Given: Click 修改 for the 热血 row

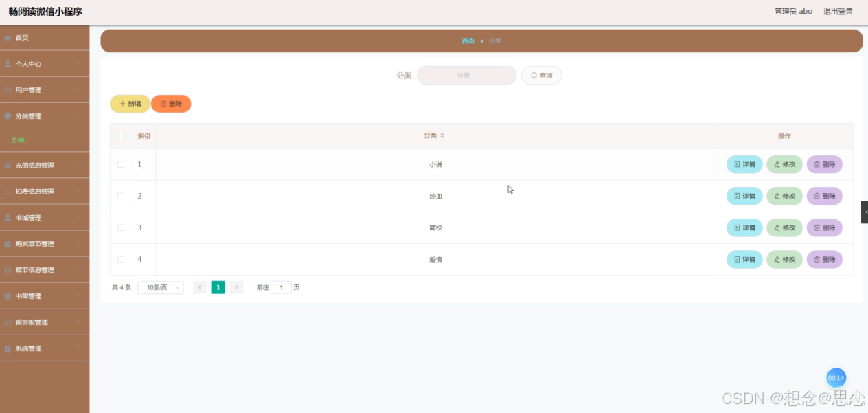Looking at the screenshot, I should tap(784, 196).
